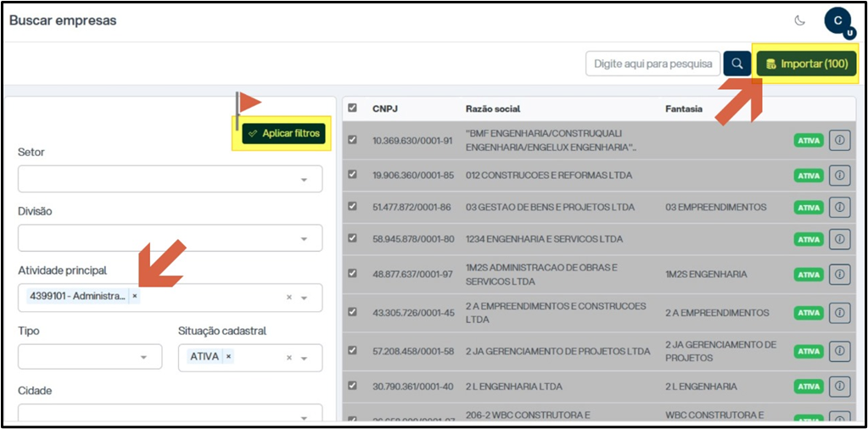
Task: Uncheck row with CNPJ 19.906.360/0001-85
Action: pos(352,174)
